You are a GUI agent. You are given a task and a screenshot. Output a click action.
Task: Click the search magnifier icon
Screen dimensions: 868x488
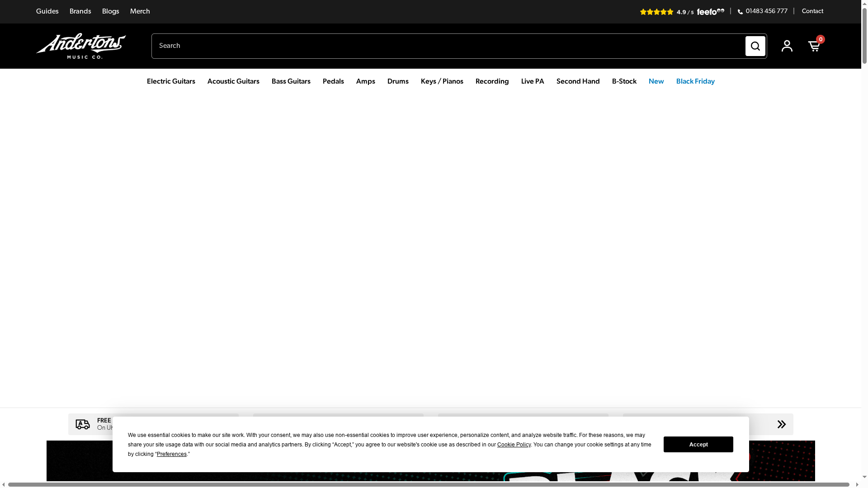coord(755,46)
